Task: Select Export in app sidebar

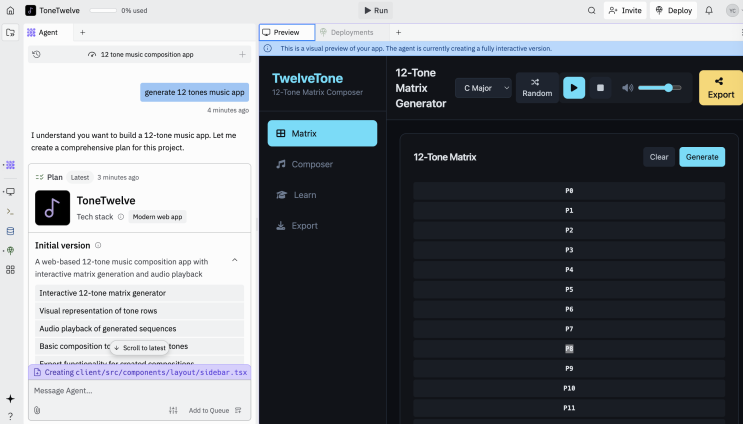Action: coord(322,226)
